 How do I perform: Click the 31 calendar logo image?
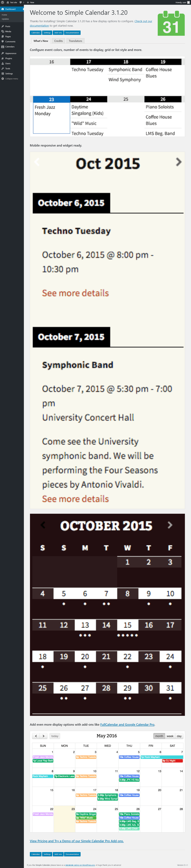point(171,23)
